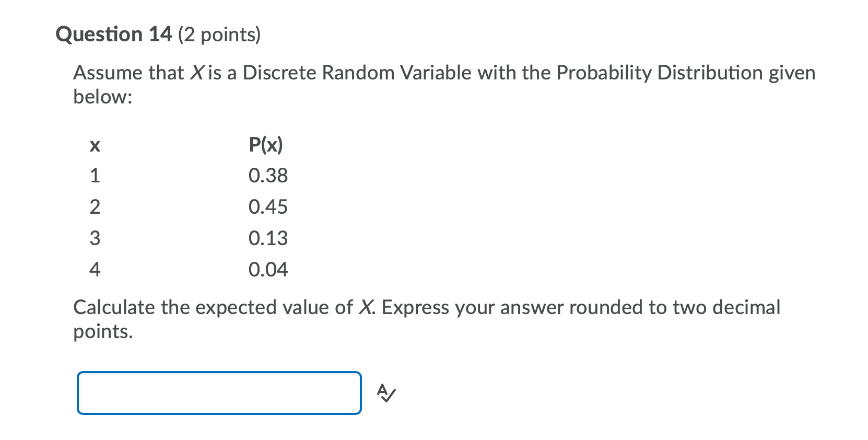
Task: Click inside the blue-bordered answer box
Action: click(x=218, y=392)
